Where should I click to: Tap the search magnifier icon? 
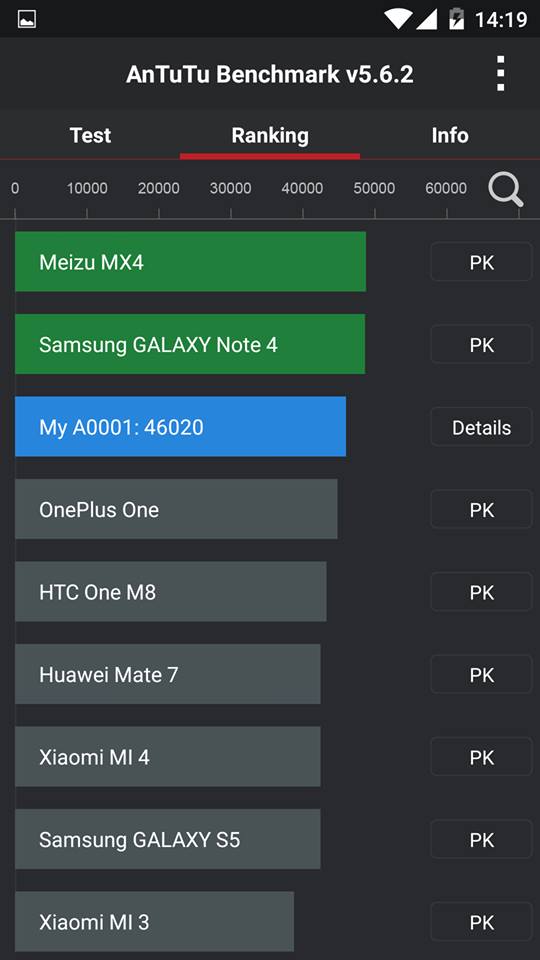(506, 190)
